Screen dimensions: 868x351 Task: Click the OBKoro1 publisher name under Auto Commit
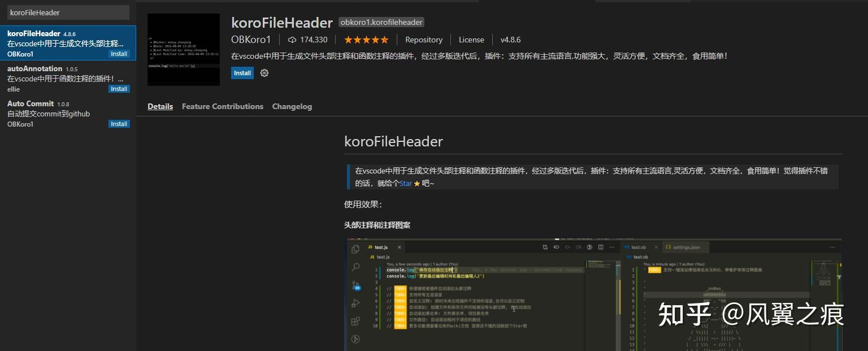coord(20,124)
